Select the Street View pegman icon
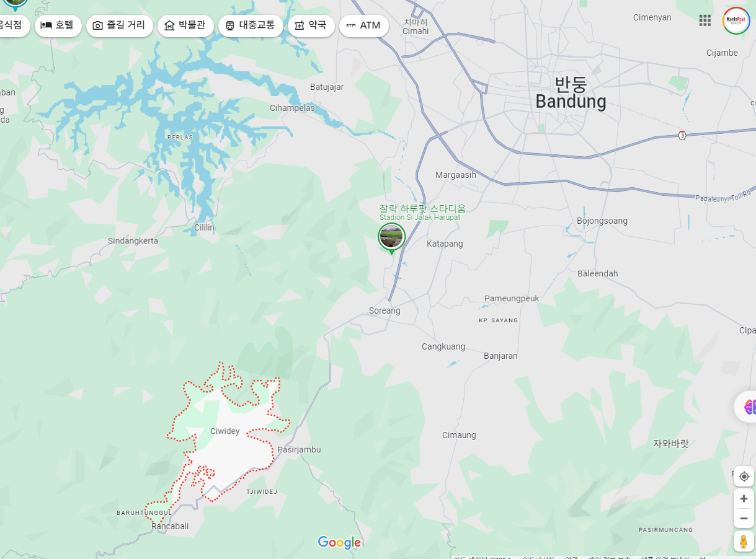This screenshot has width=756, height=559. pos(744,541)
